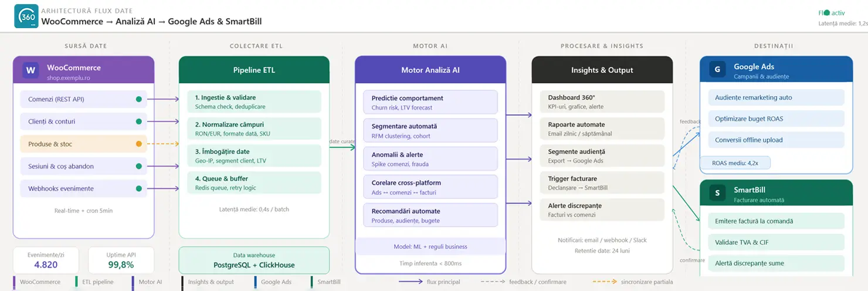Open Rapoarte automate output item

point(602,128)
